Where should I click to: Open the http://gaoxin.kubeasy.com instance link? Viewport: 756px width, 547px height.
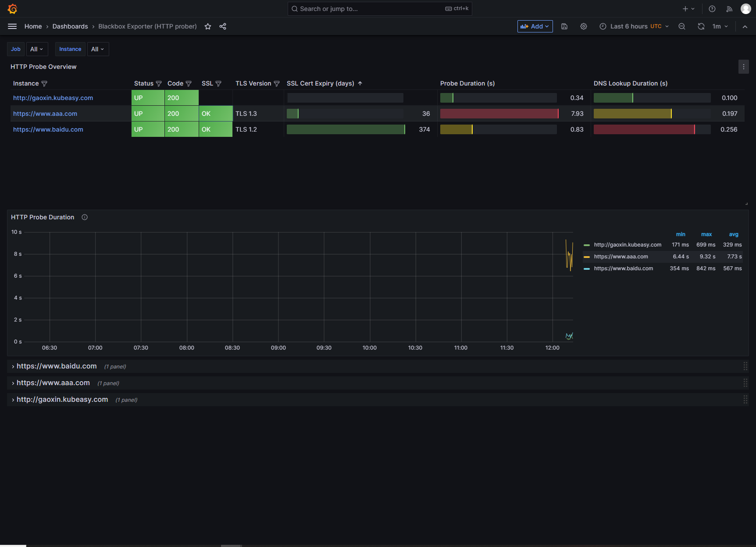[x=53, y=98]
